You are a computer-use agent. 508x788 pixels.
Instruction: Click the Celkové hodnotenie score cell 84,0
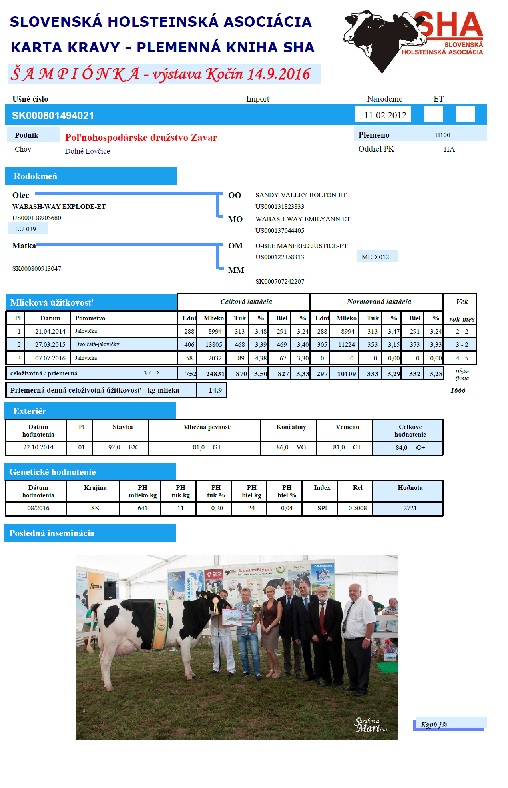pos(408,447)
